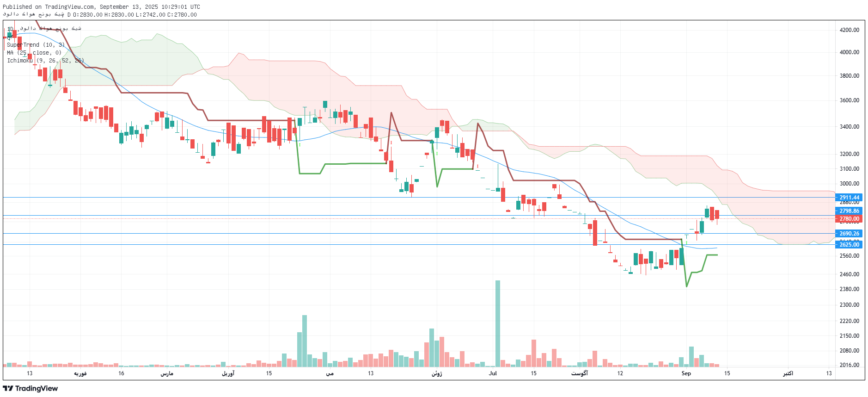868x397 pixels.
Task: Click the 3000.00 price scale value
Action: [x=849, y=184]
